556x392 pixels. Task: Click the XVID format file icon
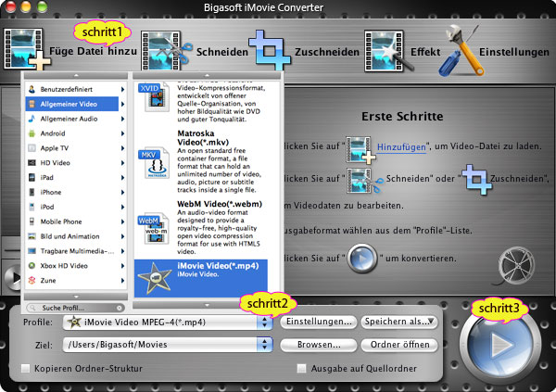click(x=154, y=97)
